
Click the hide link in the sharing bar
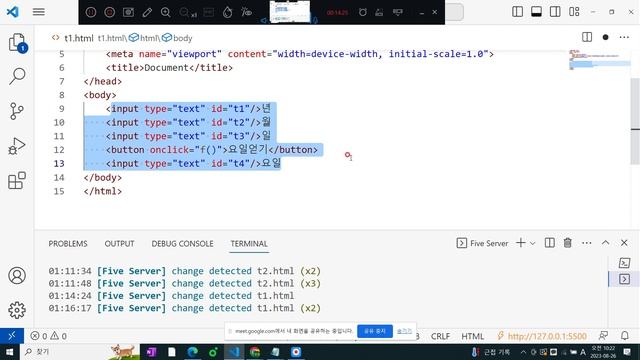(404, 331)
